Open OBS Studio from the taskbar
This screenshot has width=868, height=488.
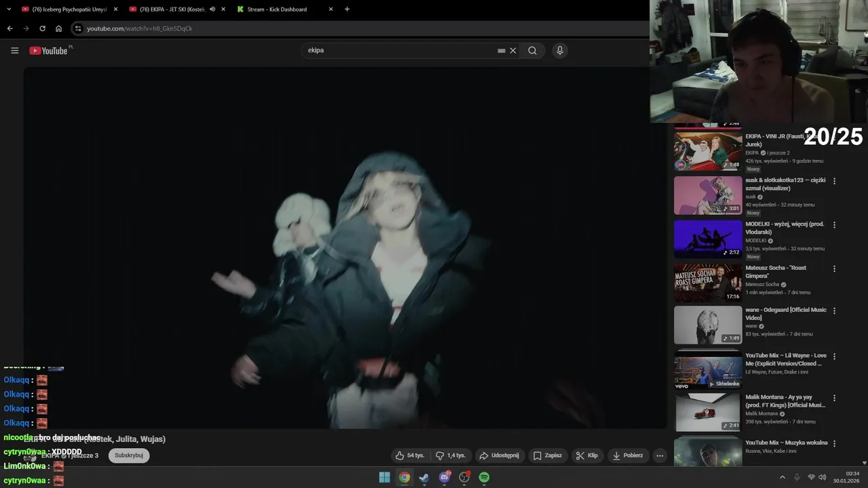click(x=465, y=477)
